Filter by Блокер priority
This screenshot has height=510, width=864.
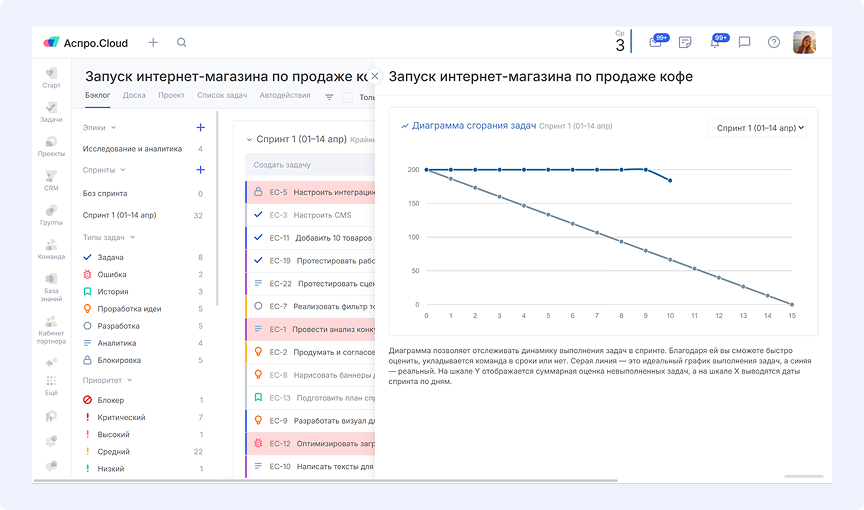(111, 400)
